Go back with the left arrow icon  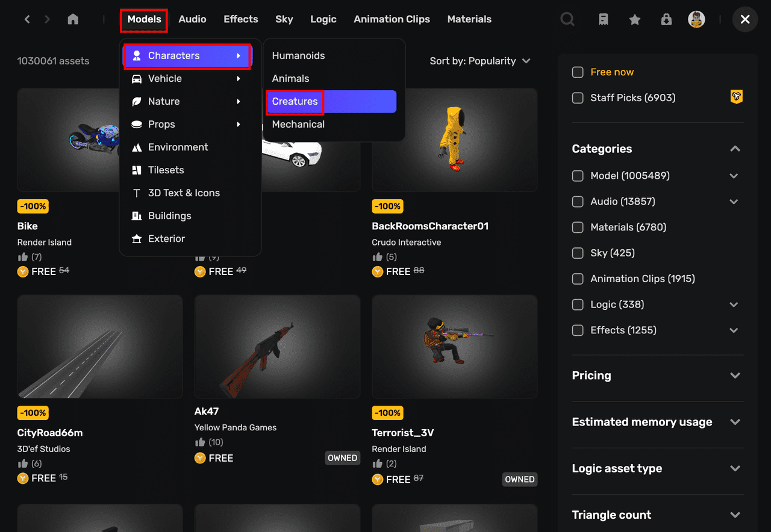pyautogui.click(x=27, y=19)
